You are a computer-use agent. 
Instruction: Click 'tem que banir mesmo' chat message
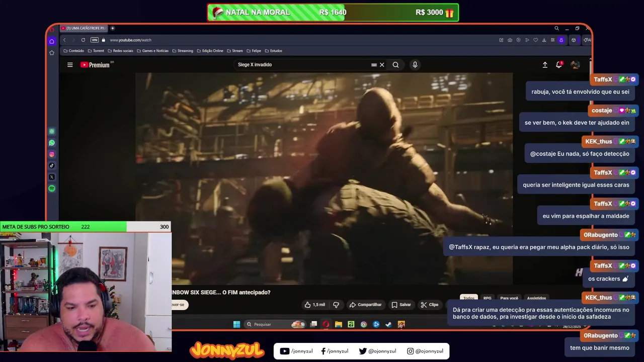[599, 348]
